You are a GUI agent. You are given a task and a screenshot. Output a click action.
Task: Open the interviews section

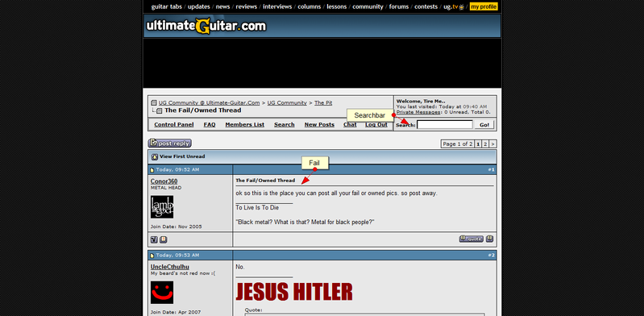[277, 6]
